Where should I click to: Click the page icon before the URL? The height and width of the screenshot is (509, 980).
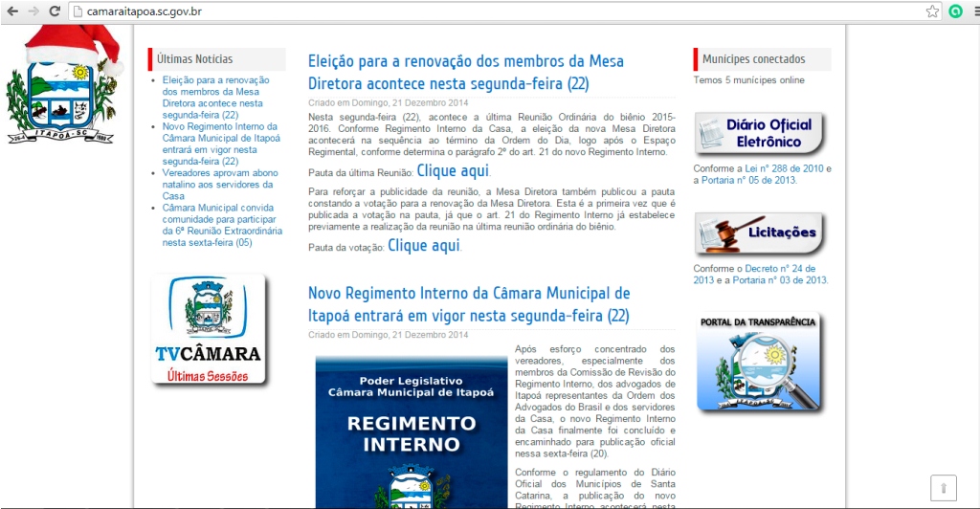(x=78, y=11)
